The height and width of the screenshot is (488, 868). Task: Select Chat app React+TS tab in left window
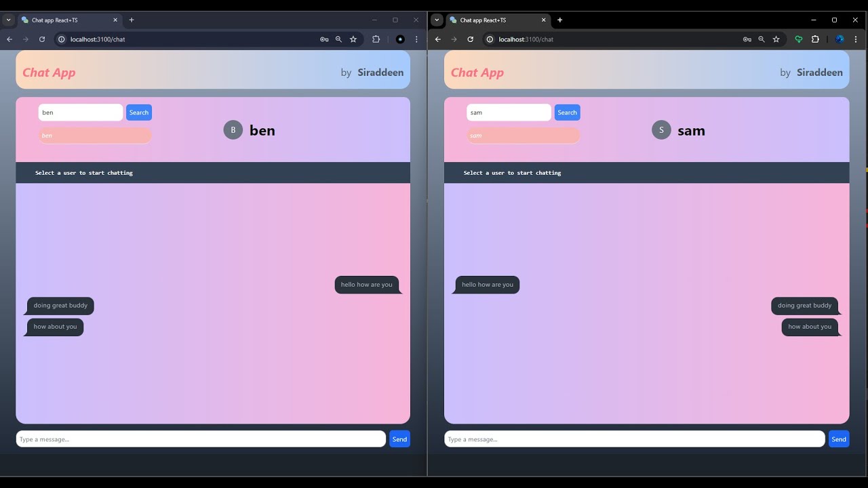(x=70, y=20)
